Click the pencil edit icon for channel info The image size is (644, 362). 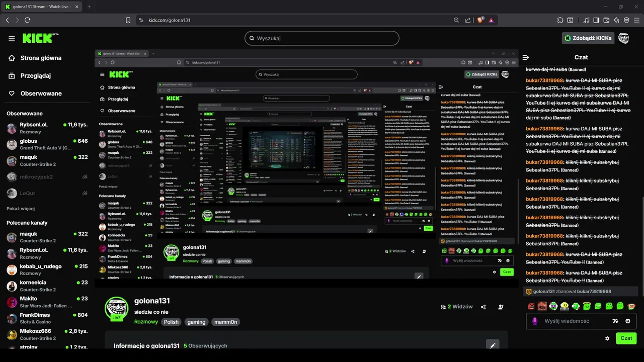click(x=493, y=345)
